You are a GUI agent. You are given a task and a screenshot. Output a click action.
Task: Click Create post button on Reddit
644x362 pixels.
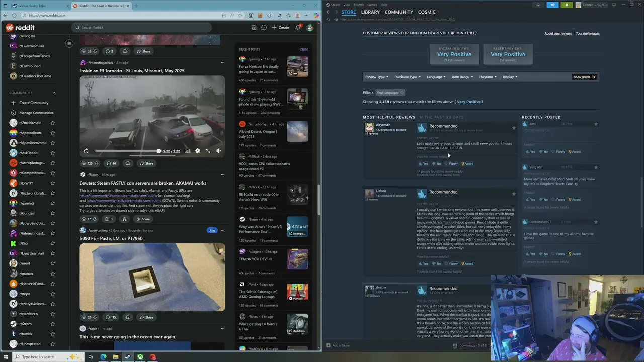[281, 27]
